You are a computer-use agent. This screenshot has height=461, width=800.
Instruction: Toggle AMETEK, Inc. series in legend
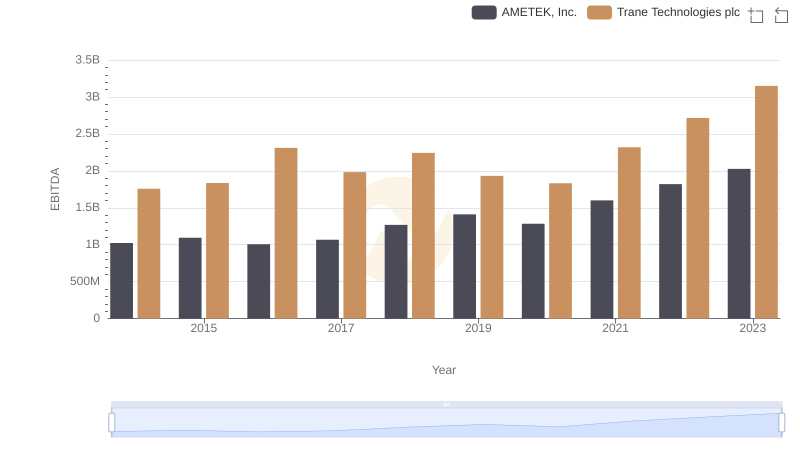[524, 12]
